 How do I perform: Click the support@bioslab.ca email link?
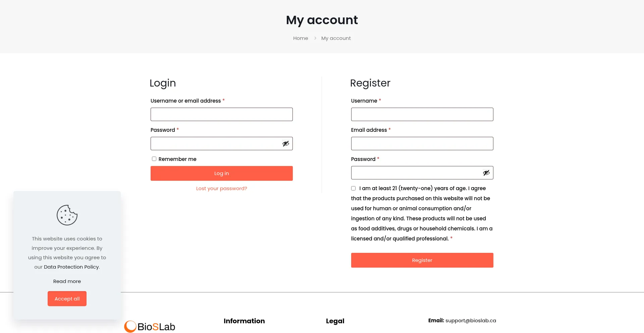tap(471, 321)
